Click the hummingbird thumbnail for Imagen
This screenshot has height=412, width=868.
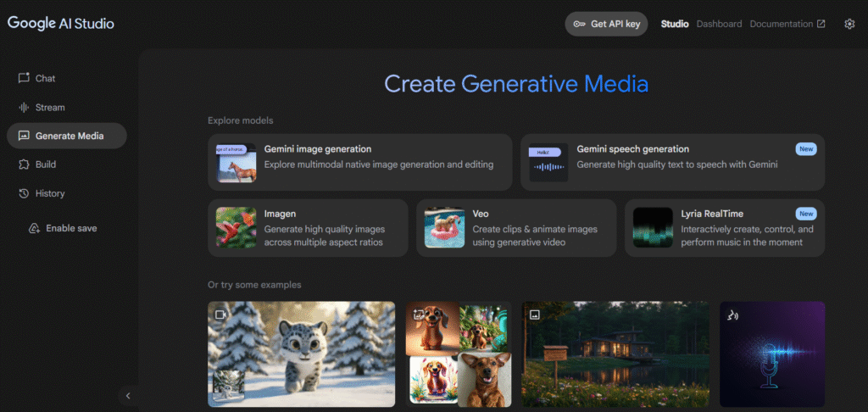point(236,227)
